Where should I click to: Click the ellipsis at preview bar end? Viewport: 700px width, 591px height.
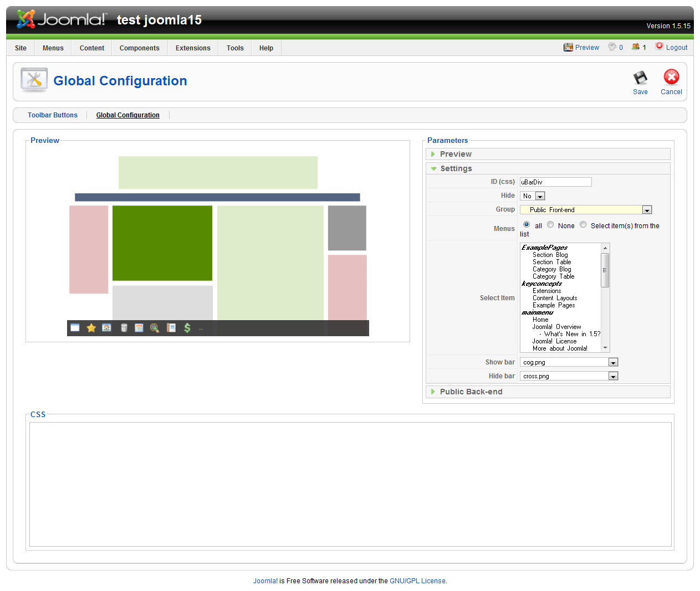pos(201,329)
